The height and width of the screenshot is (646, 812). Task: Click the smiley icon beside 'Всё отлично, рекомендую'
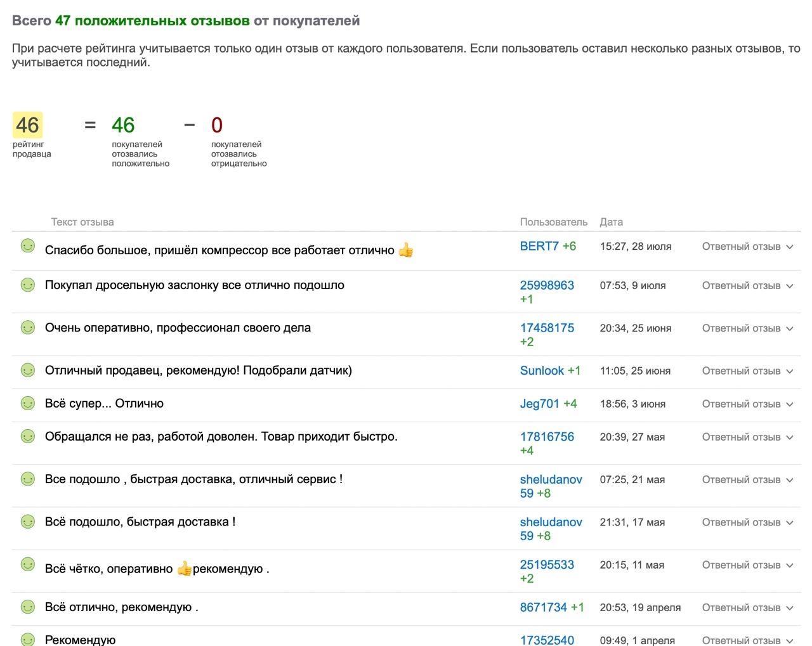[x=28, y=607]
